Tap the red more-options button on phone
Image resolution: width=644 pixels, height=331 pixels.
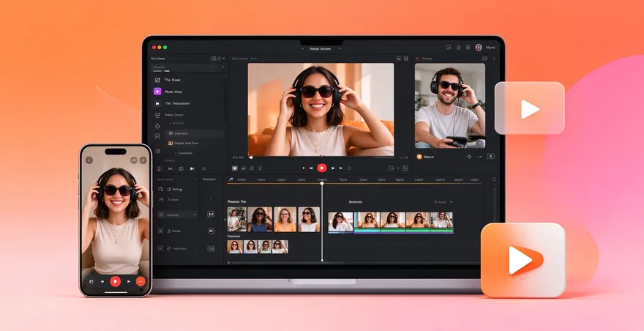[x=141, y=281]
